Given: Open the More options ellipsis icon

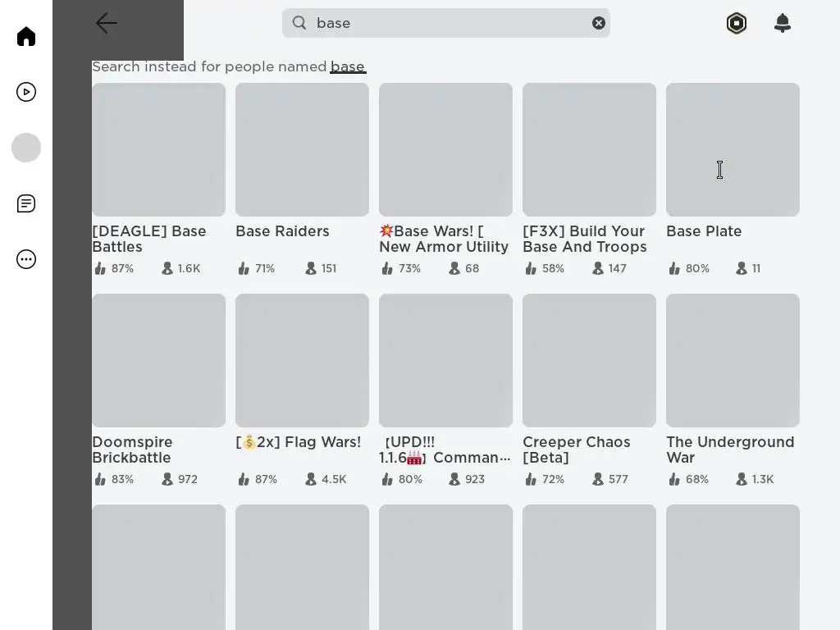Looking at the screenshot, I should click(26, 259).
